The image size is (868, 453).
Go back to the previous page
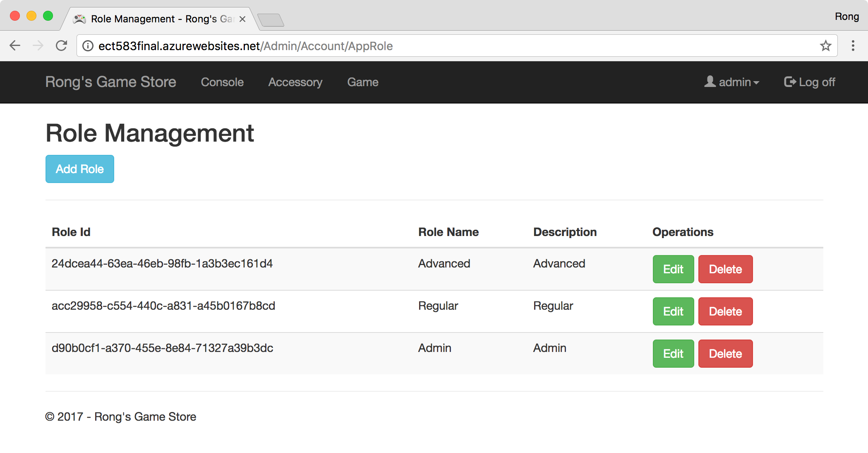(15, 46)
